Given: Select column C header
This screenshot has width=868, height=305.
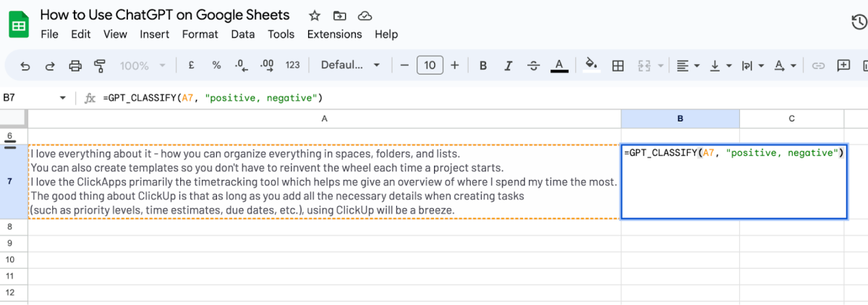Looking at the screenshot, I should tap(791, 119).
